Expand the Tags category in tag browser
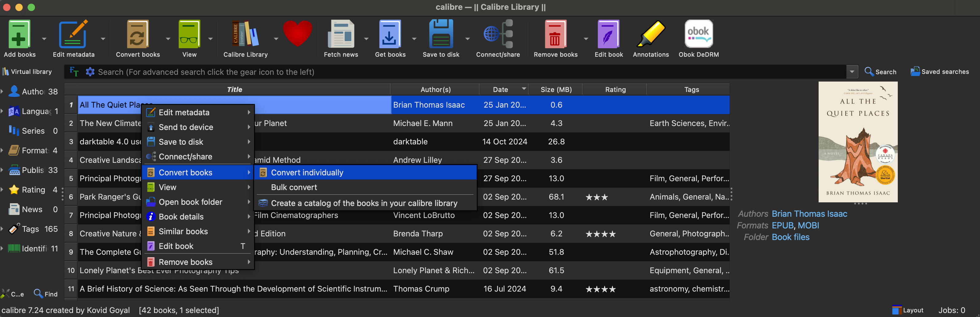The height and width of the screenshot is (317, 980). [2, 229]
